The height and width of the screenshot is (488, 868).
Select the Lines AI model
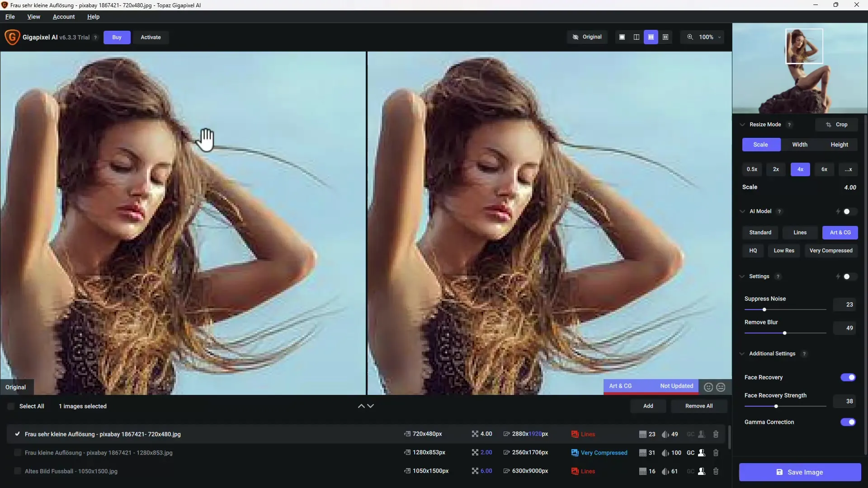point(799,232)
